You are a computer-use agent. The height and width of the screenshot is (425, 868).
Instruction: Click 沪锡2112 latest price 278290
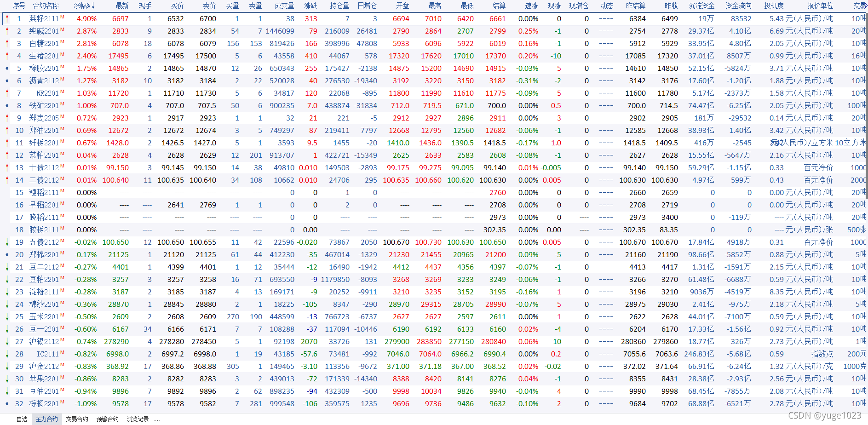pyautogui.click(x=116, y=342)
